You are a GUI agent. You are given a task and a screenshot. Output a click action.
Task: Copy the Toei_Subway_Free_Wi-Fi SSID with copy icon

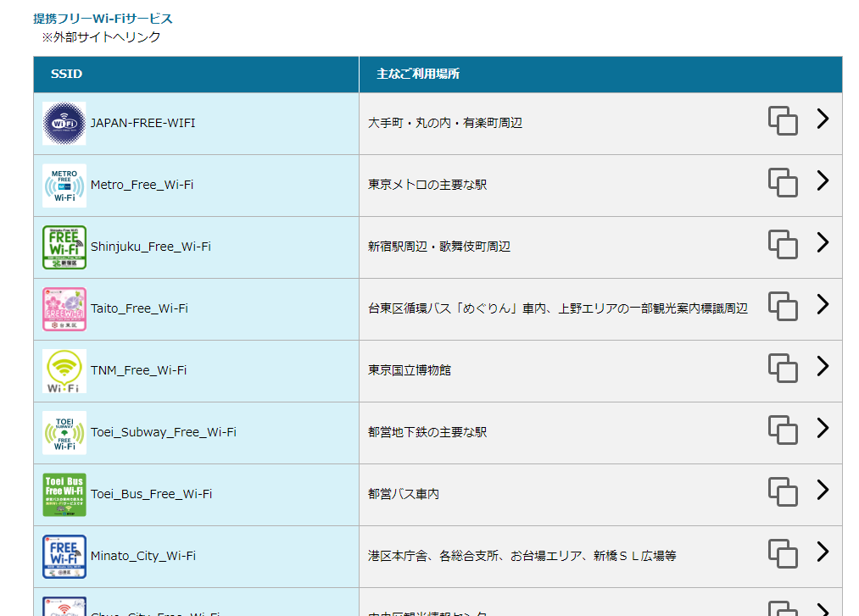(783, 430)
